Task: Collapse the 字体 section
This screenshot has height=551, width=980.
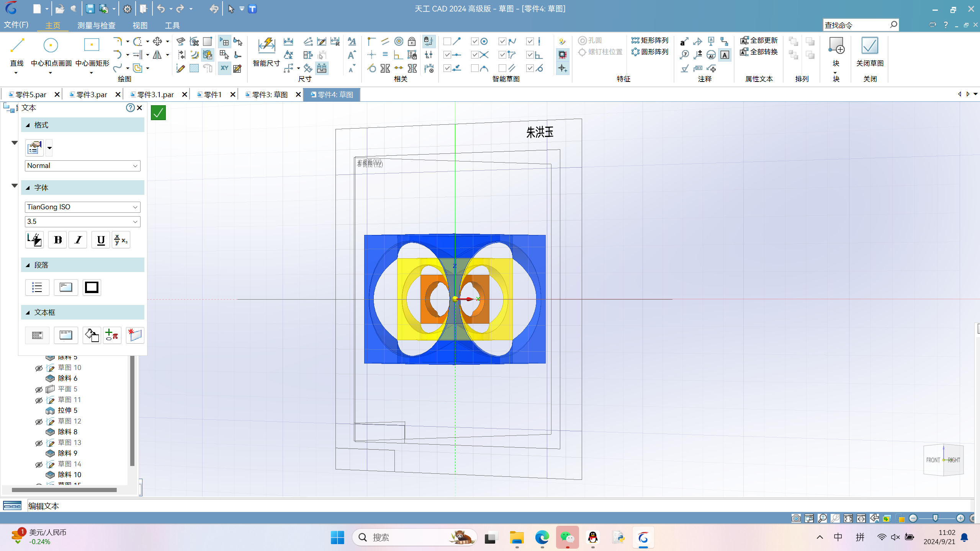Action: pos(28,188)
